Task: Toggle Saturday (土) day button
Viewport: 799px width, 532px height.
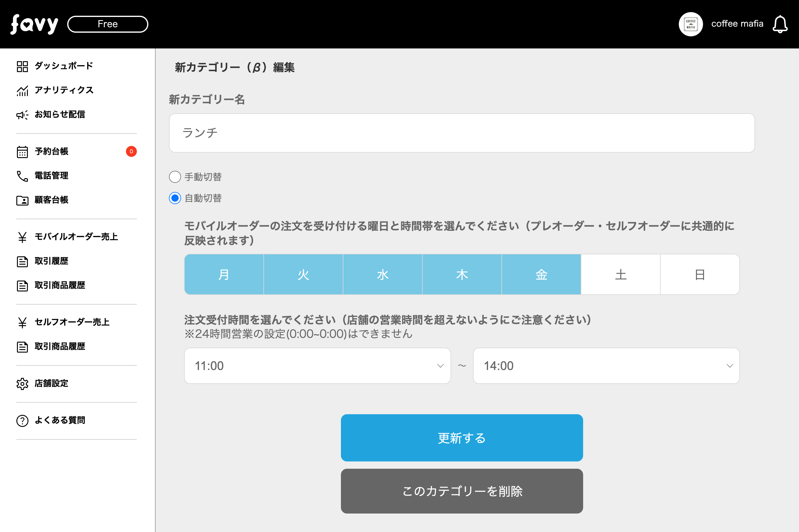Action: (621, 275)
